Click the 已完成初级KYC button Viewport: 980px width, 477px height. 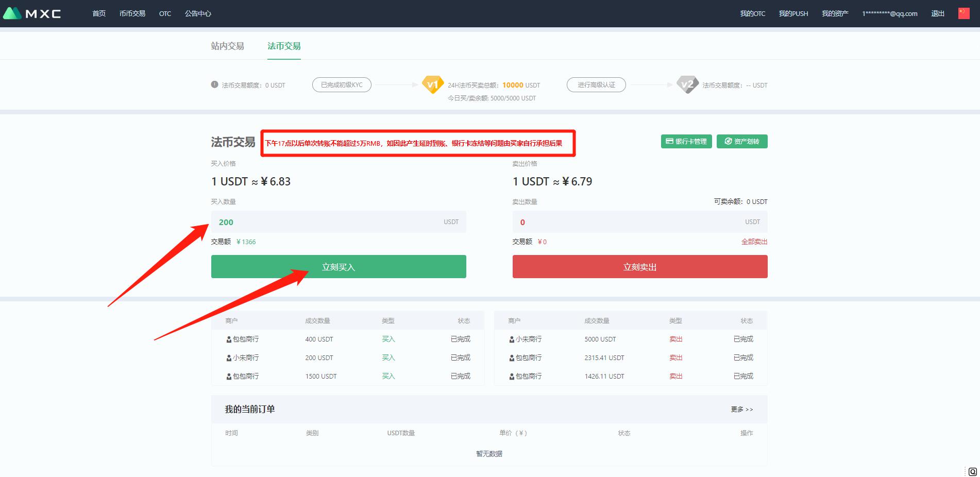click(342, 85)
